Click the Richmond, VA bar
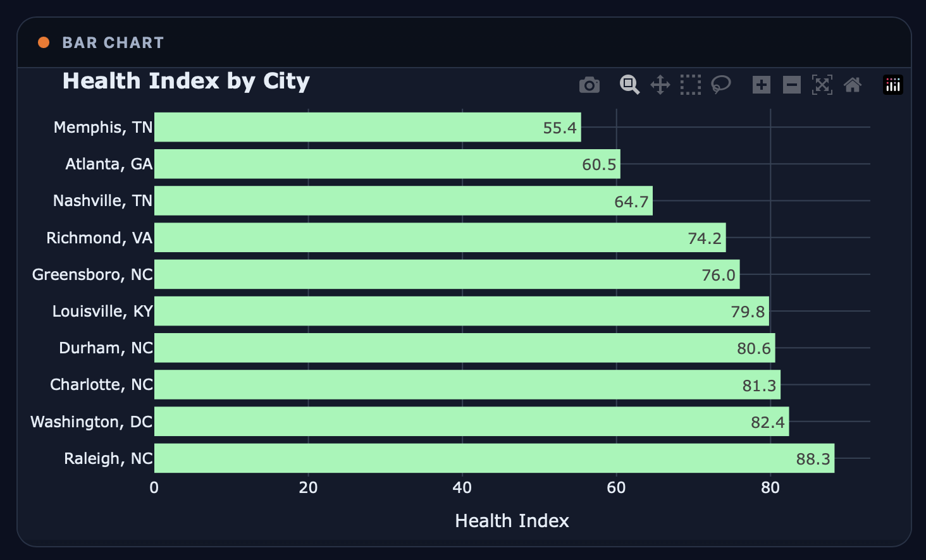This screenshot has height=560, width=926. [x=440, y=238]
